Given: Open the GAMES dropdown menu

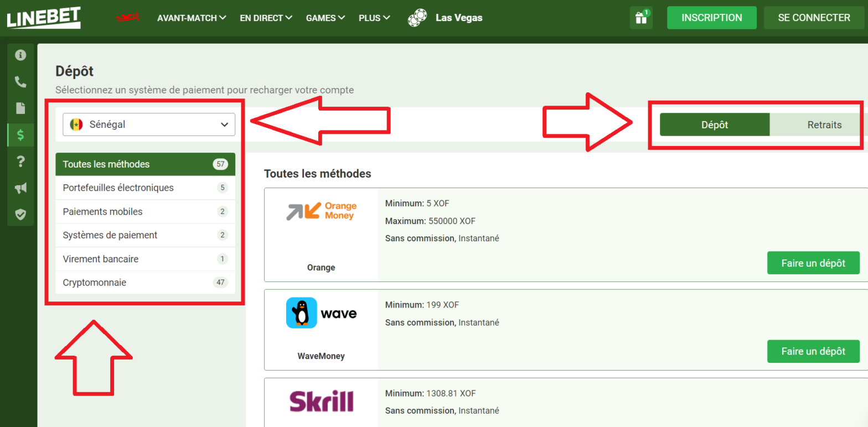Looking at the screenshot, I should point(325,18).
